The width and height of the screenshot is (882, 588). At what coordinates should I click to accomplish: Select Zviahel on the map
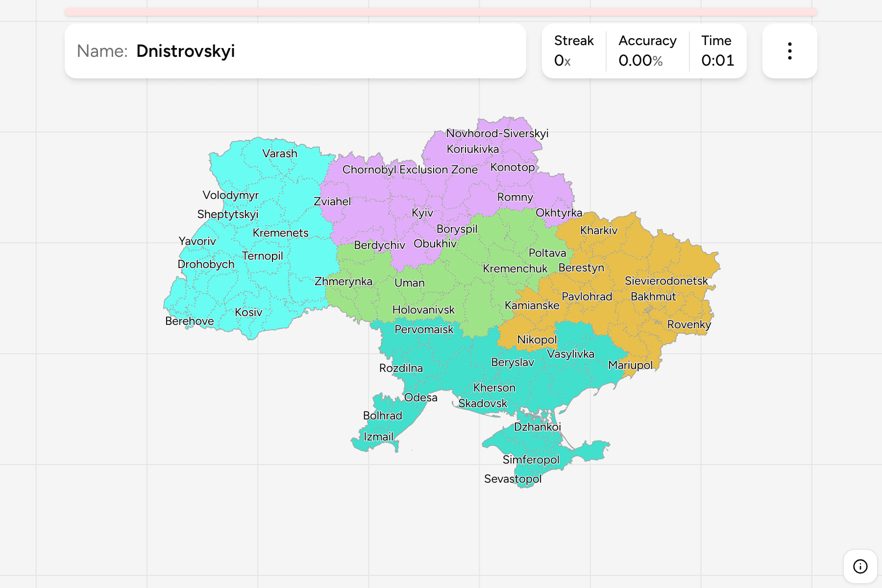pyautogui.click(x=332, y=201)
